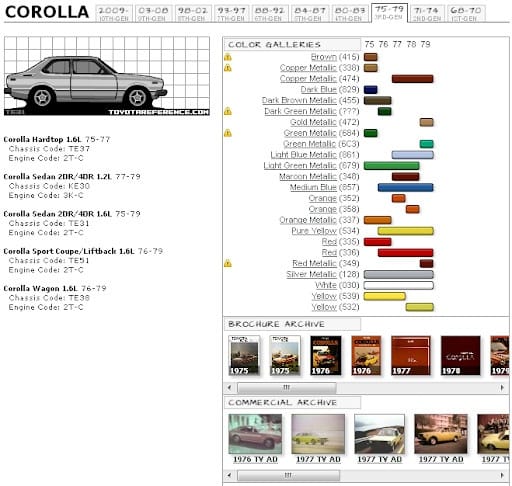Open Maroon Metallic (348) link
This screenshot has width=512, height=486.
tap(308, 177)
